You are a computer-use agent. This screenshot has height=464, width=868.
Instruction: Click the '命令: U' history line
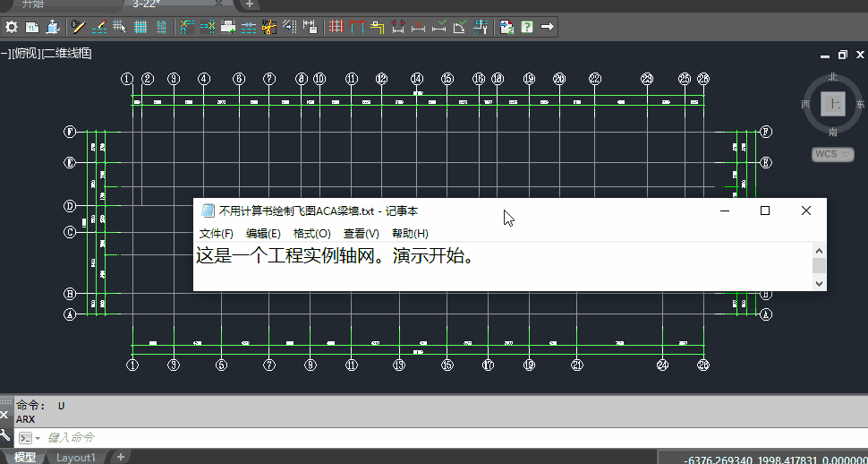coord(41,406)
